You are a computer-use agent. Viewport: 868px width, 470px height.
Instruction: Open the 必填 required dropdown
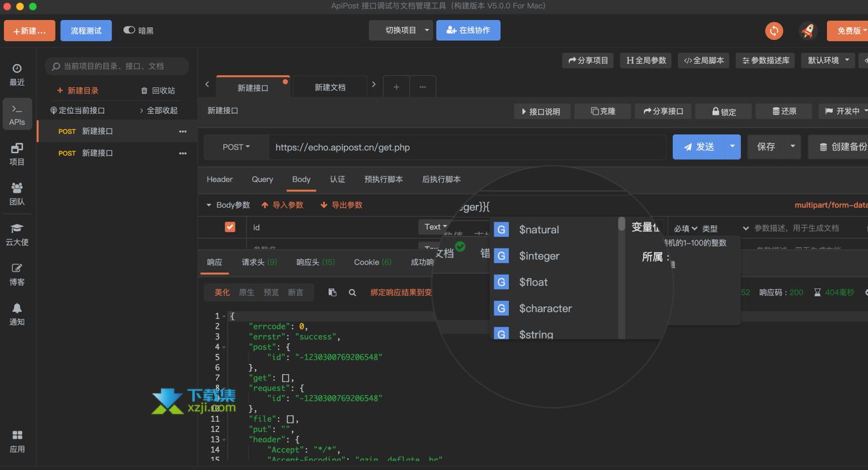pos(685,228)
